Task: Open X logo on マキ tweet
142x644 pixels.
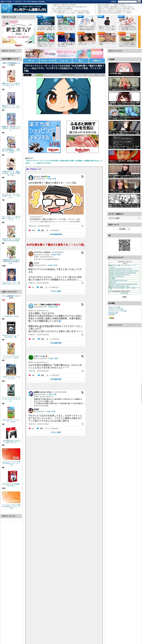Action: point(82,305)
